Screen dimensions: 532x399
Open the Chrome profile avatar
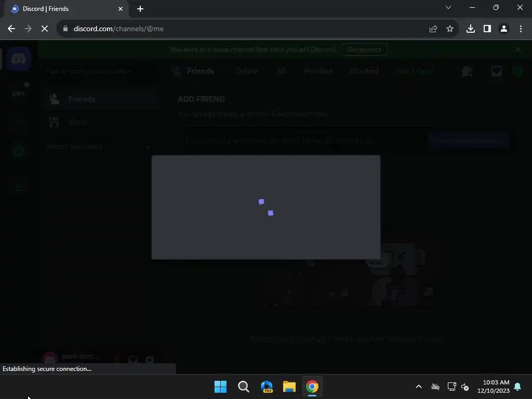click(x=504, y=29)
